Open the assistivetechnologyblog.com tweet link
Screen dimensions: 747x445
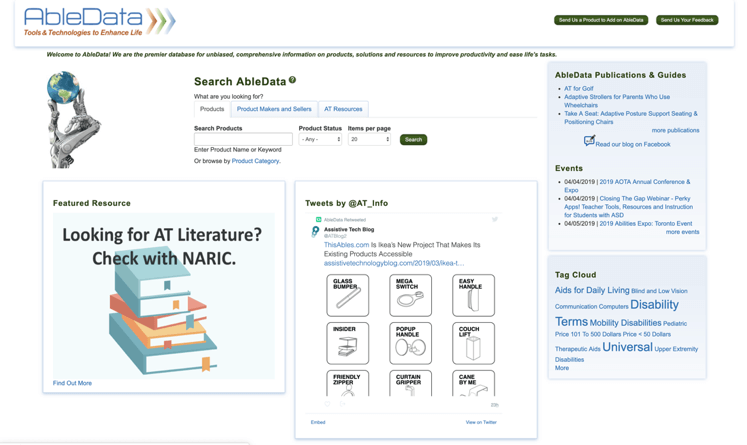pos(394,263)
